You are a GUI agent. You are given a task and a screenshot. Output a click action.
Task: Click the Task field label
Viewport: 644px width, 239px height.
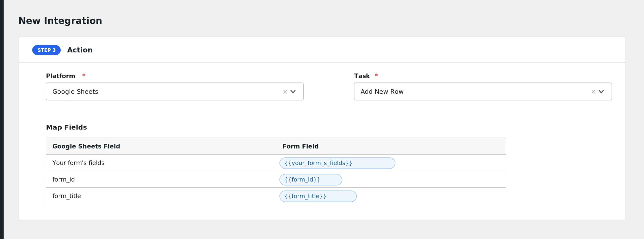(x=362, y=76)
